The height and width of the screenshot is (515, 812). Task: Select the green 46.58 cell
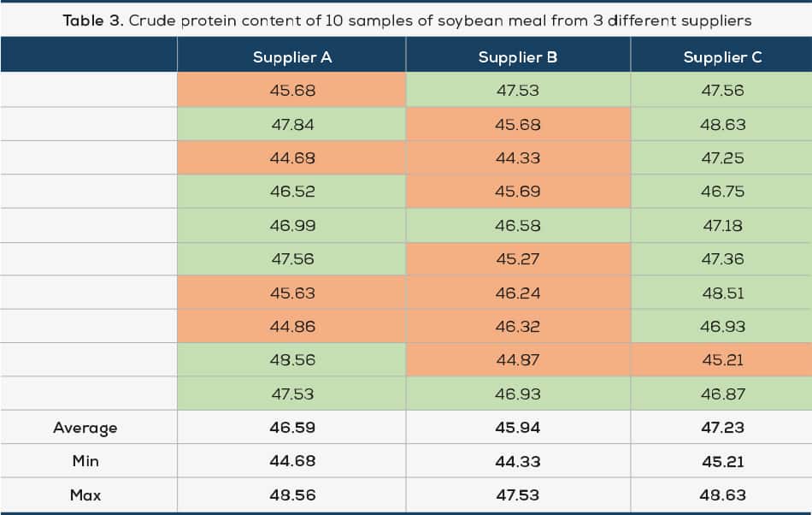click(x=518, y=225)
